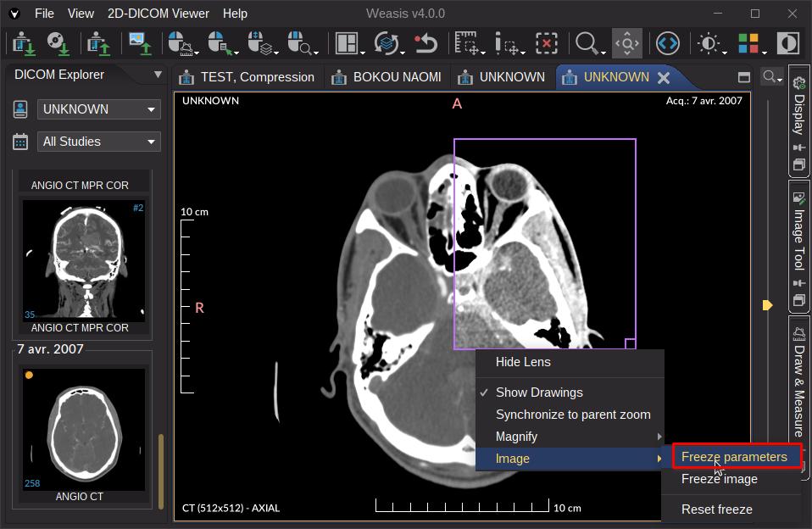The height and width of the screenshot is (529, 812).
Task: Click the Weasis application logo icon
Action: point(14,14)
